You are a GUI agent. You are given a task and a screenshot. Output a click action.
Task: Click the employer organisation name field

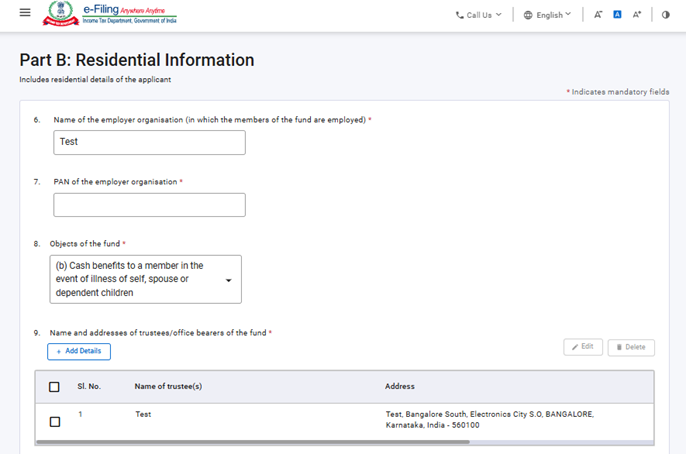149,142
